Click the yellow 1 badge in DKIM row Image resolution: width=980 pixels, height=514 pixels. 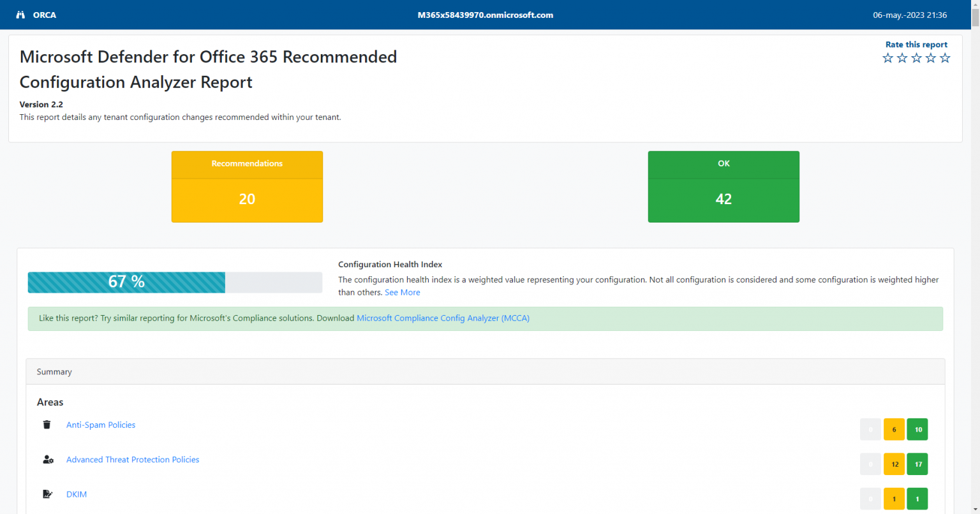(894, 499)
